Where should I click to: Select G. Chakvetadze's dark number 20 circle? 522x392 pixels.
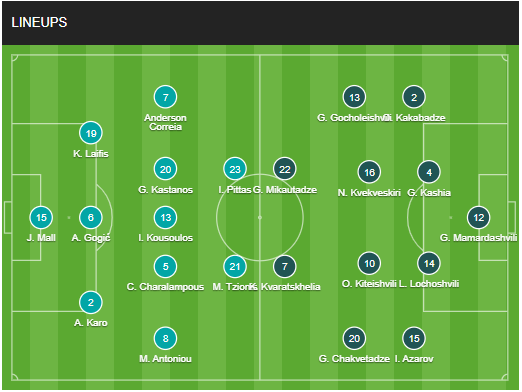(x=354, y=339)
